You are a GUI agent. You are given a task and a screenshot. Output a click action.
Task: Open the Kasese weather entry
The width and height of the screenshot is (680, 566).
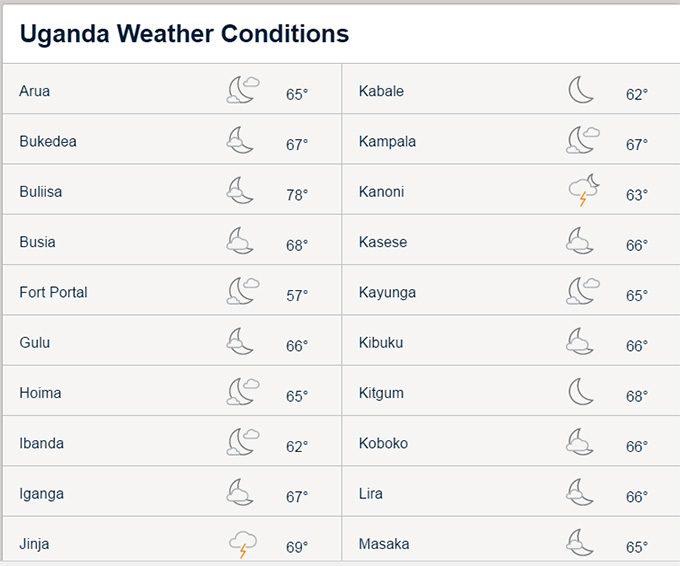[x=383, y=242]
